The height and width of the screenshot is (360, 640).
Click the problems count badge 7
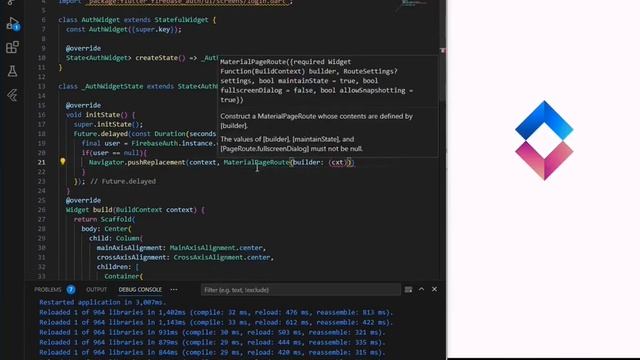[71, 289]
